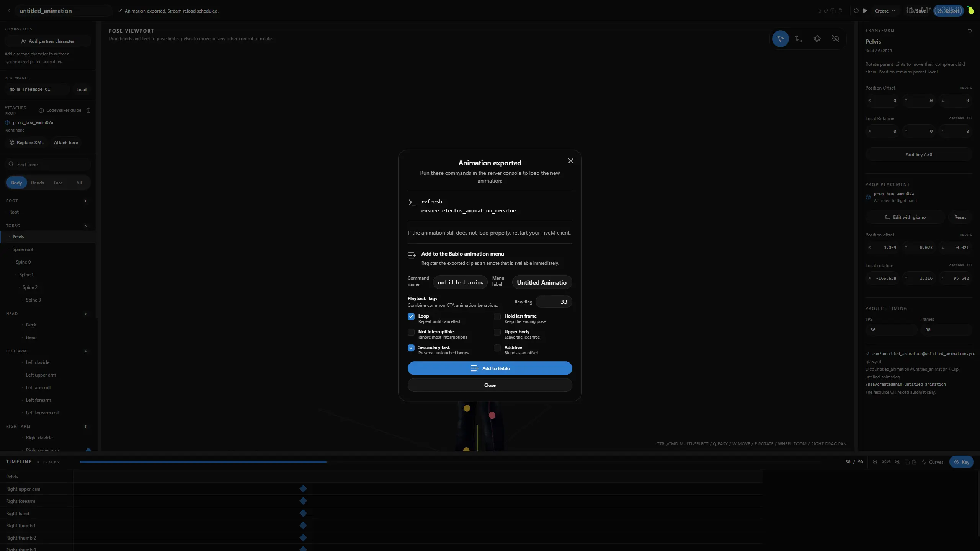Uncheck the Loop playback flag
Viewport: 980px width, 551px height.
tap(411, 316)
